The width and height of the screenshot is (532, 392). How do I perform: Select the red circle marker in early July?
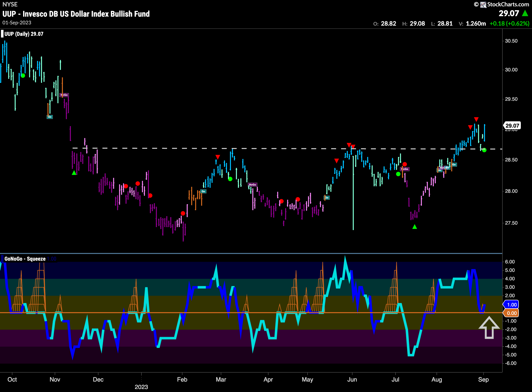(405, 164)
